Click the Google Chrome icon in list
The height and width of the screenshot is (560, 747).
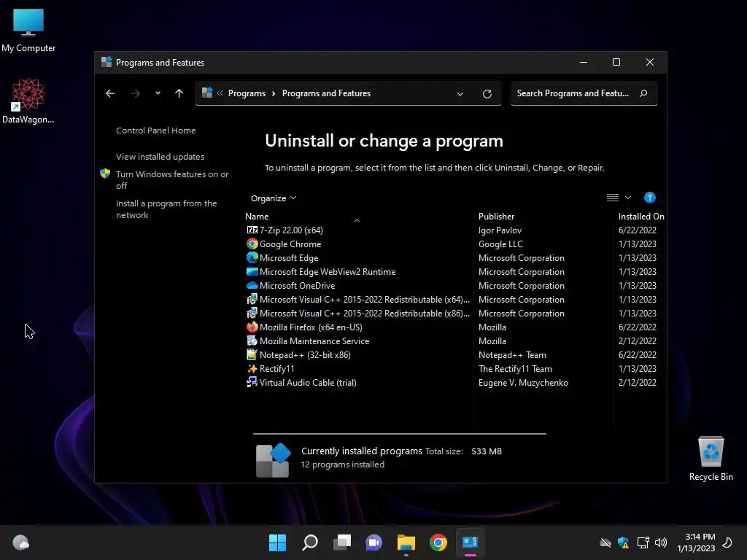point(252,244)
